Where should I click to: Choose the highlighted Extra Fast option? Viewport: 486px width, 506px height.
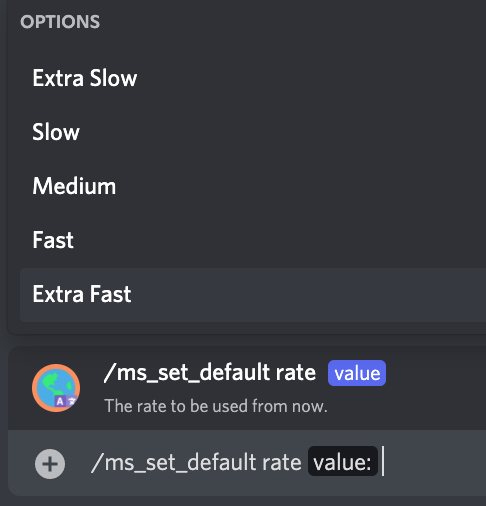[x=253, y=295]
